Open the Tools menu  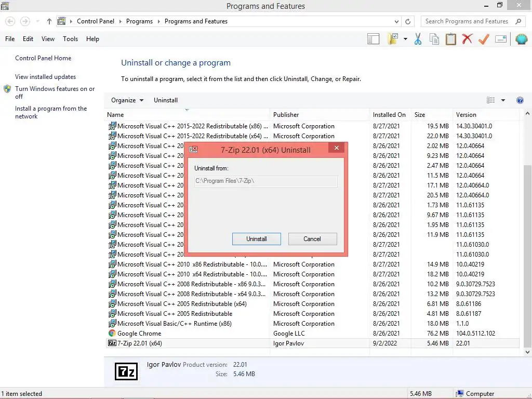[x=70, y=39]
